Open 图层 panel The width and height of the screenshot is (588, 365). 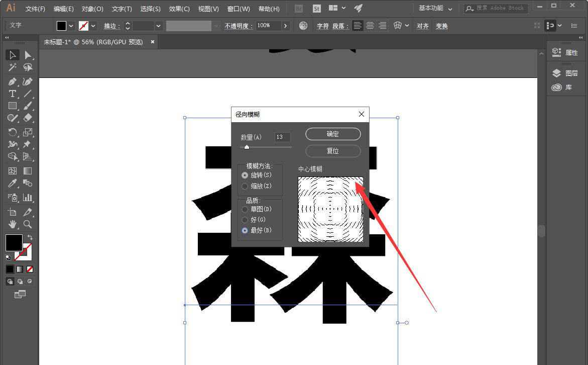[565, 73]
